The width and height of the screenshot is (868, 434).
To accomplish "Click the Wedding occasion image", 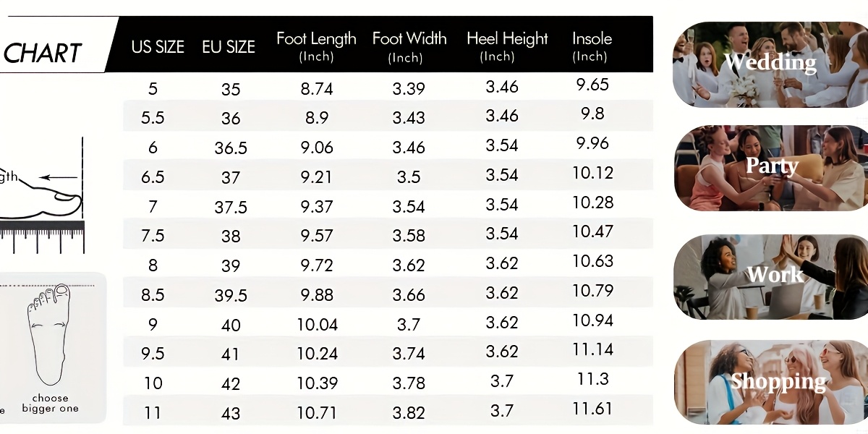I will coord(770,64).
